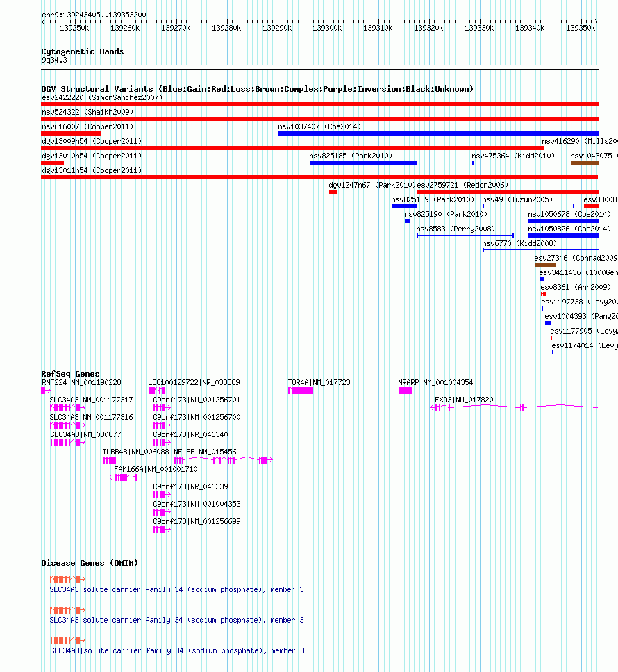618x672 pixels.
Task: Click the Cytogenetic Bands track title
Action: (82, 51)
